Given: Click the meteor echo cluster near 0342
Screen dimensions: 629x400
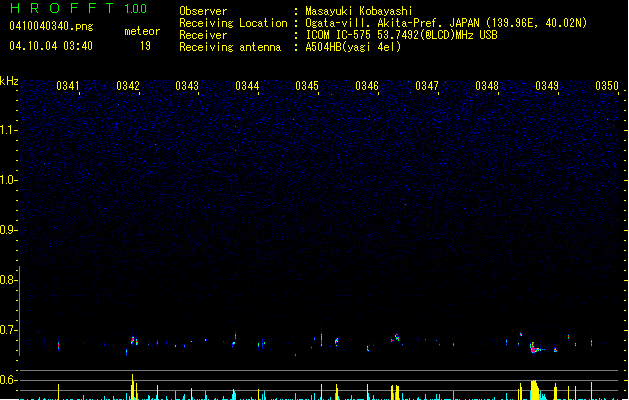Looking at the screenshot, I should coord(134,341).
